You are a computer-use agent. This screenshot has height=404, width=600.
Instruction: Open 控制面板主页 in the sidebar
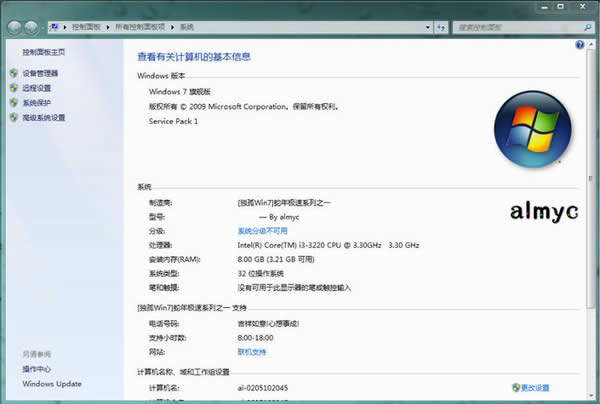43,51
